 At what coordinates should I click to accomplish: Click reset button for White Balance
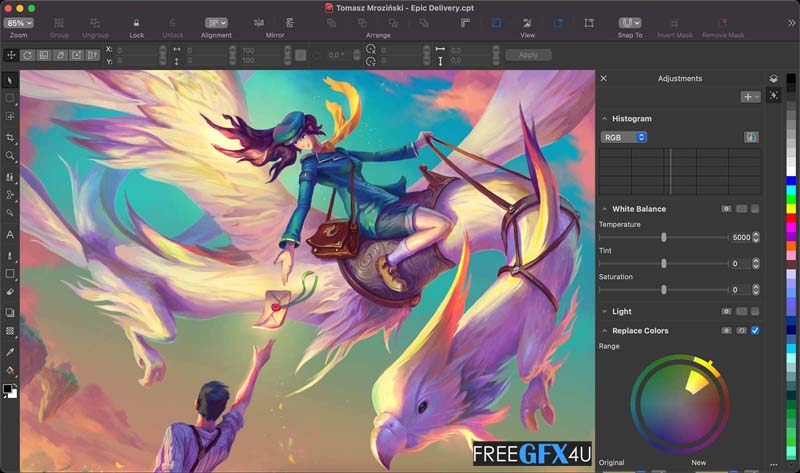[741, 209]
